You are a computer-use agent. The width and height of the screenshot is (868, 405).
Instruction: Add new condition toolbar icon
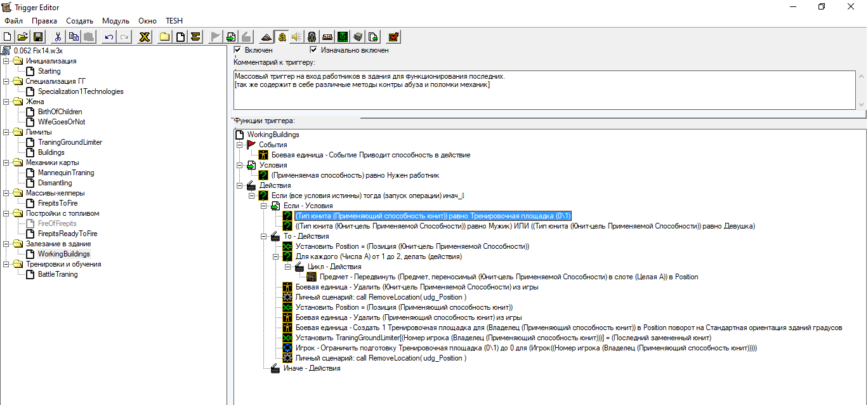tap(231, 37)
